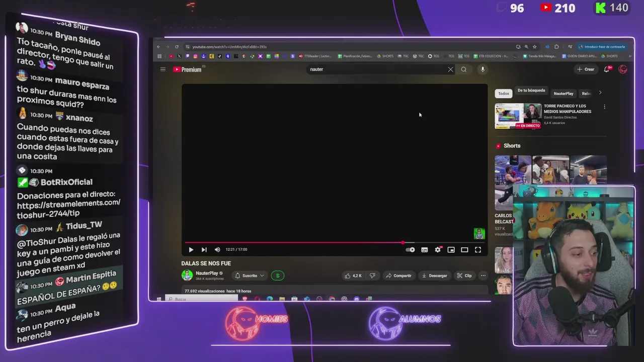Open the TTSReader bookmark
644x362 pixels.
315,56
